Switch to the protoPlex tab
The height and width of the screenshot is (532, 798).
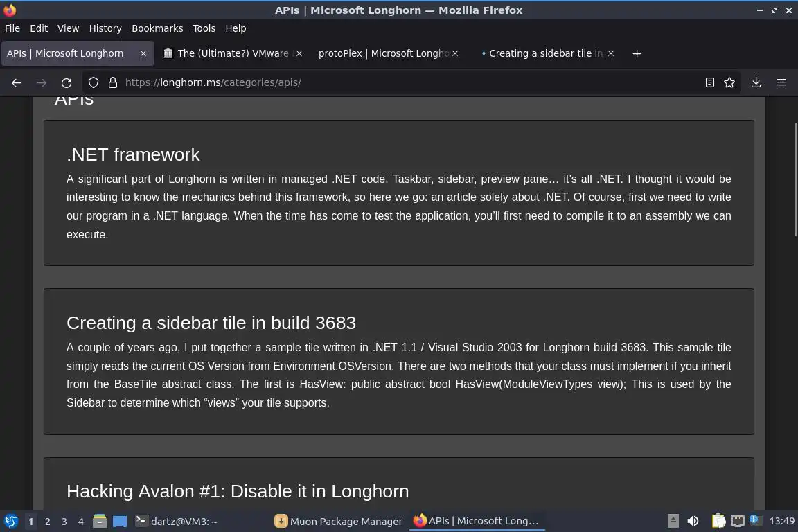click(x=388, y=53)
